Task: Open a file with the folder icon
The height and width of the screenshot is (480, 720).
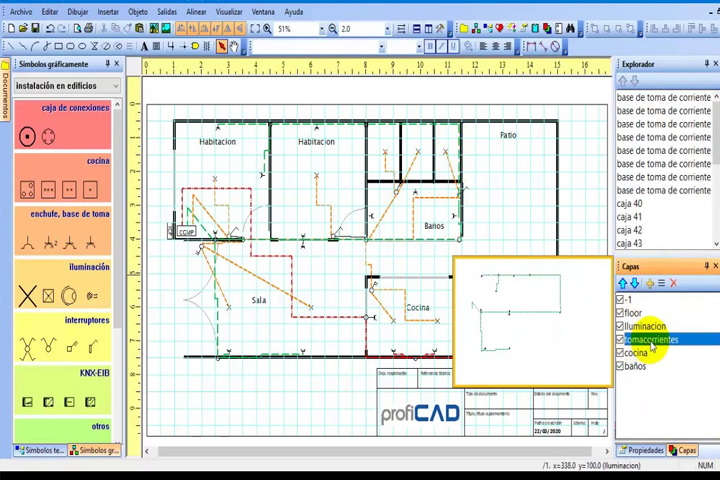Action: tap(23, 28)
